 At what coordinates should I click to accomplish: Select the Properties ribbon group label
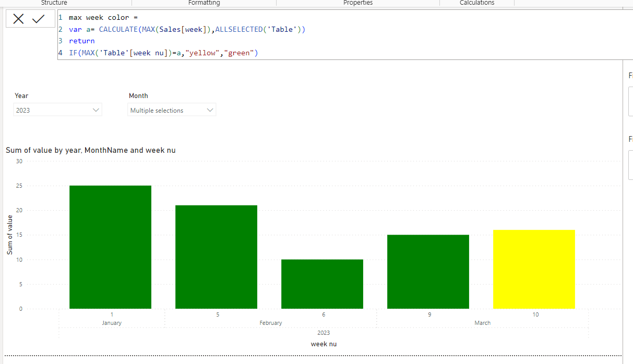[x=358, y=3]
